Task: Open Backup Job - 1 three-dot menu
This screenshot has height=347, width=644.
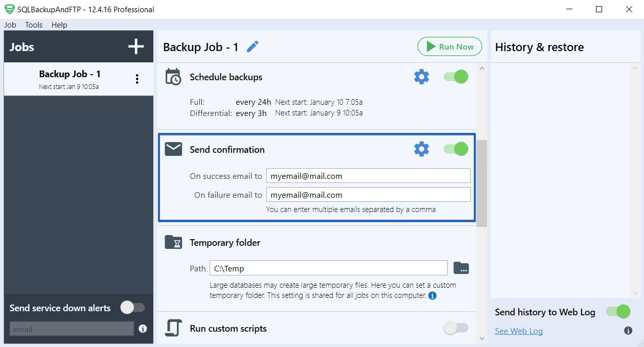Action: pos(136,79)
